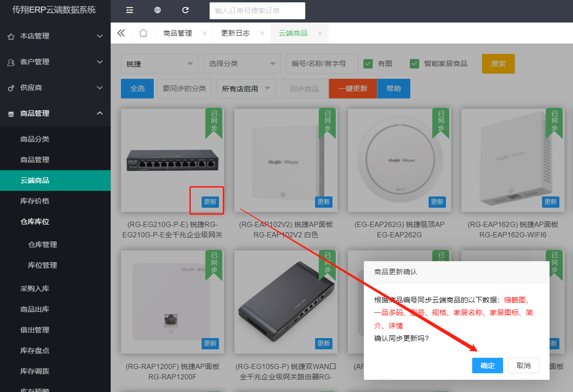Switch to the 云端商品 tab
The height and width of the screenshot is (392, 573).
(293, 33)
